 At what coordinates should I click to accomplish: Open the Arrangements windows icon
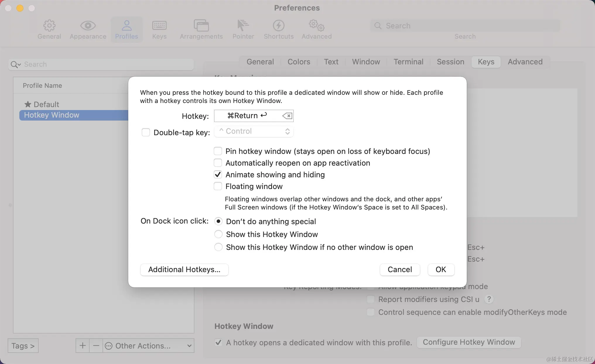201,26
